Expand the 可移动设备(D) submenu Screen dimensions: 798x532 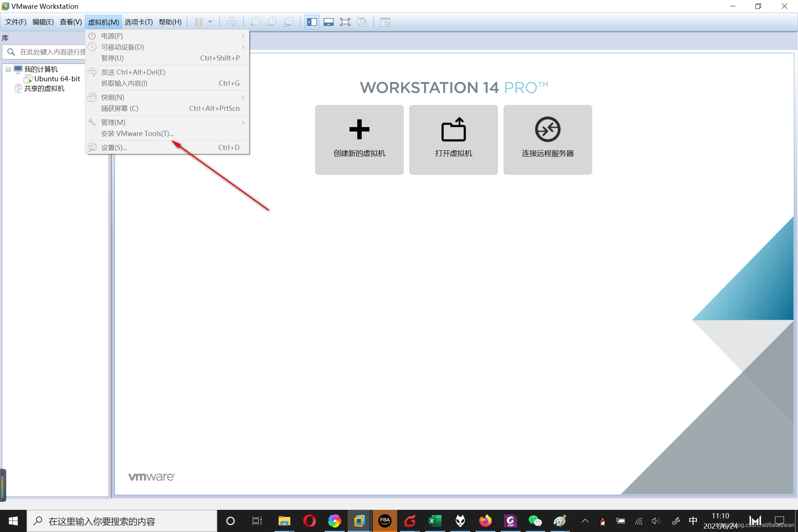click(x=167, y=47)
